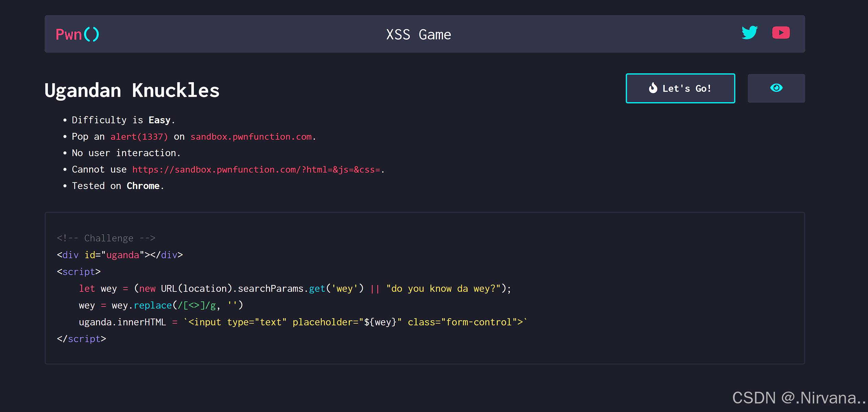The height and width of the screenshot is (412, 868).
Task: Click the sandbox URL with html, js, css parameters
Action: pos(256,170)
